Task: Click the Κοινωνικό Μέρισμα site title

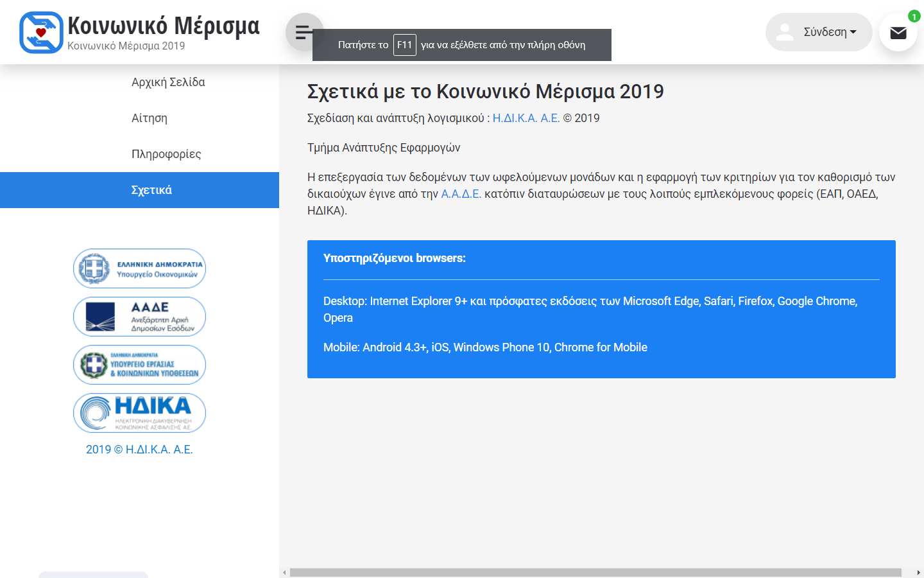Action: [164, 26]
